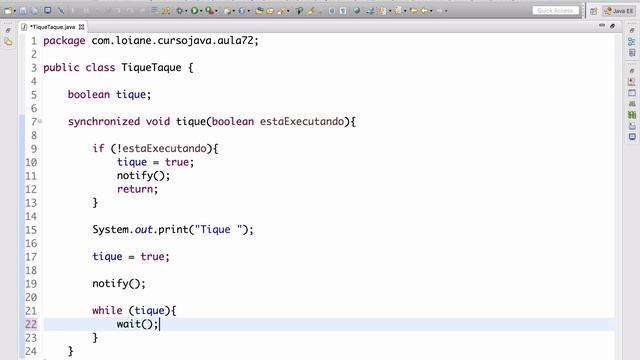Click line number 22 in the gutter
This screenshot has height=360, width=640.
point(31,324)
